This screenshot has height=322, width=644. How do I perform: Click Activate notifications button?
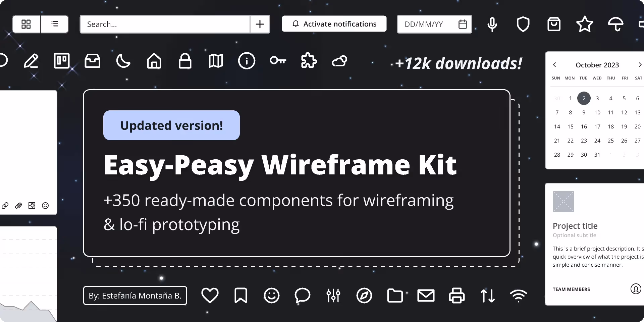click(334, 24)
